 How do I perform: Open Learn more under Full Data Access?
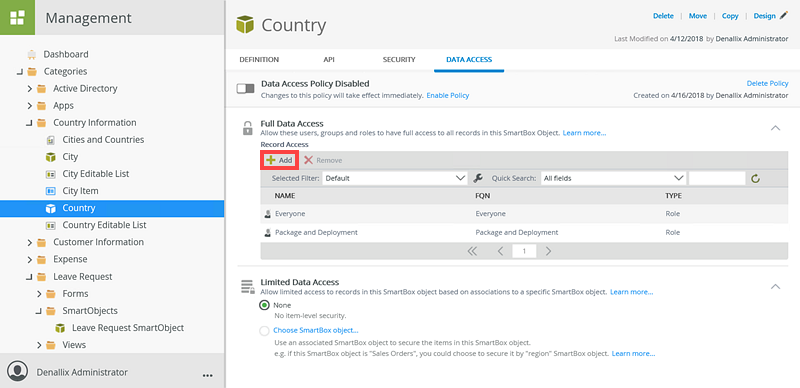coord(585,133)
